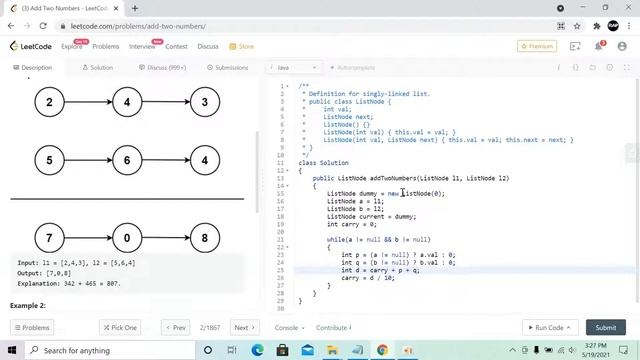Viewport: 640px width, 360px height.
Task: Open the editor settings icon
Action: click(x=610, y=68)
